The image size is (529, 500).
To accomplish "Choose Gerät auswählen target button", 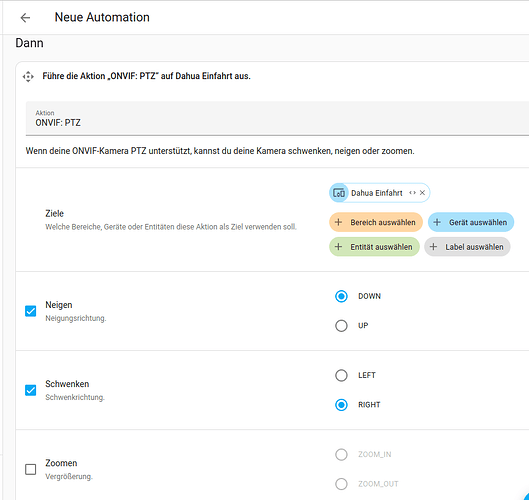I will click(x=471, y=222).
